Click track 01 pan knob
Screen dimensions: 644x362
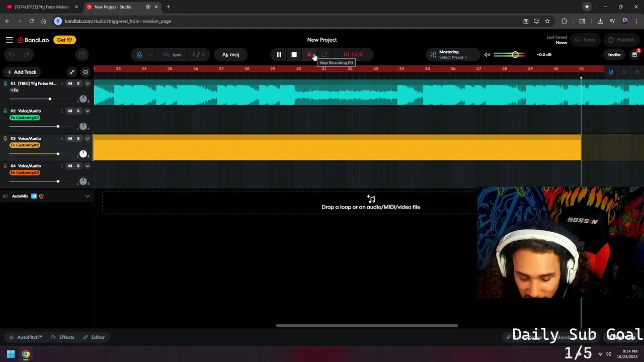pyautogui.click(x=83, y=99)
